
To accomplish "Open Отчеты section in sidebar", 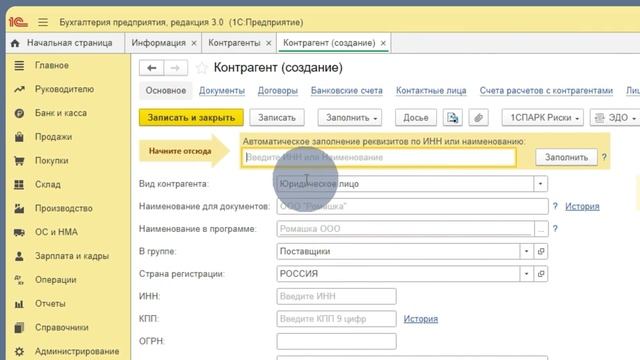I will click(x=50, y=304).
